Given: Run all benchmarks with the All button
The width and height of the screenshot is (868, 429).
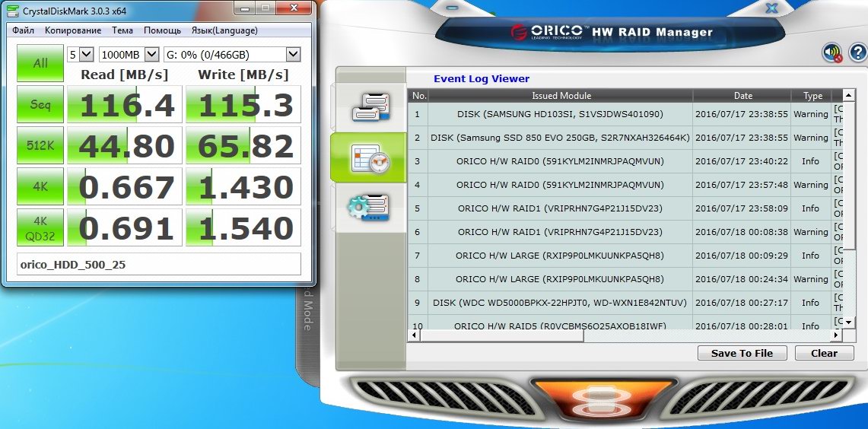Looking at the screenshot, I should (40, 63).
